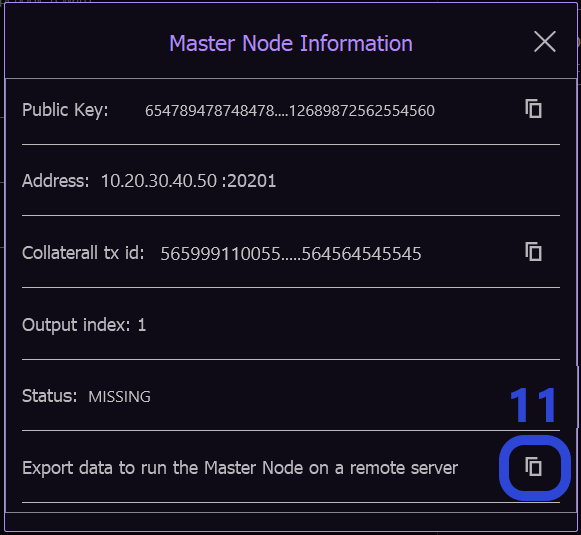The image size is (581, 535).
Task: Click the blue number 11 annotation
Action: 532,405
